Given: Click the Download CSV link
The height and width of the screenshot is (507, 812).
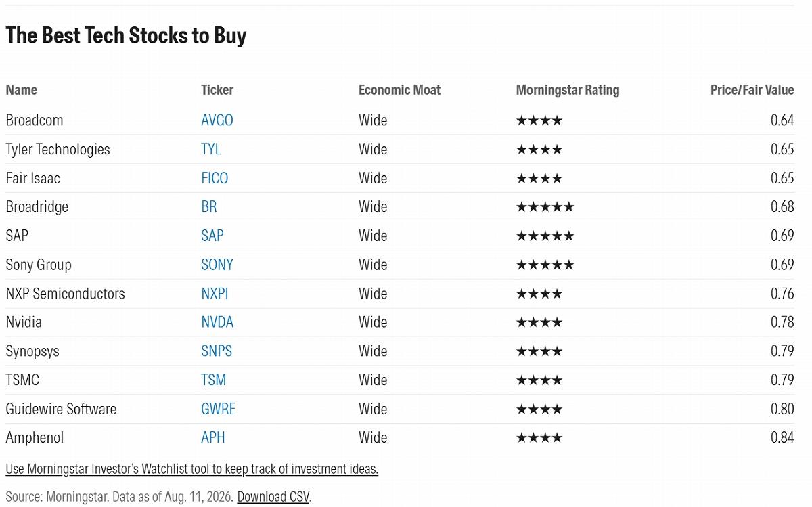Looking at the screenshot, I should [x=273, y=496].
